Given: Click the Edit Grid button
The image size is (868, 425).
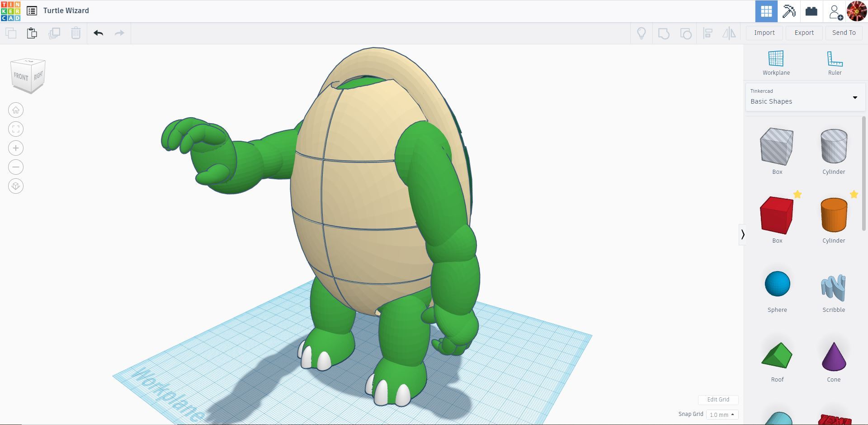Looking at the screenshot, I should (718, 400).
